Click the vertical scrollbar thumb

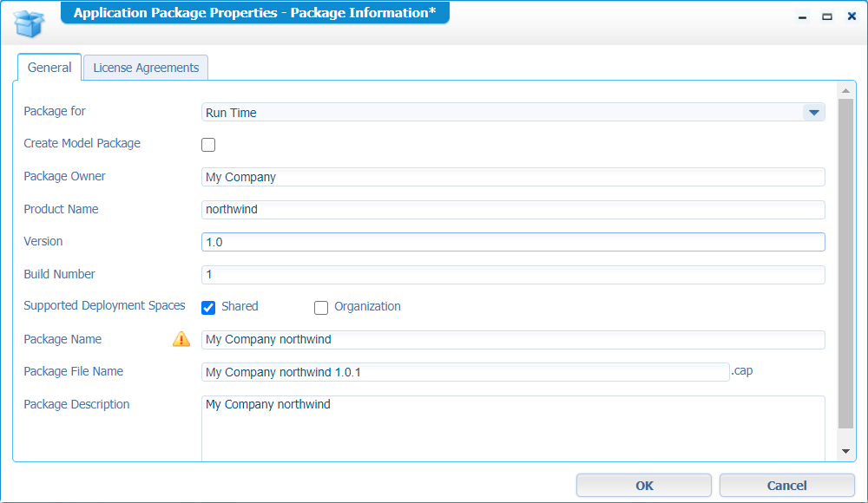coord(845,260)
